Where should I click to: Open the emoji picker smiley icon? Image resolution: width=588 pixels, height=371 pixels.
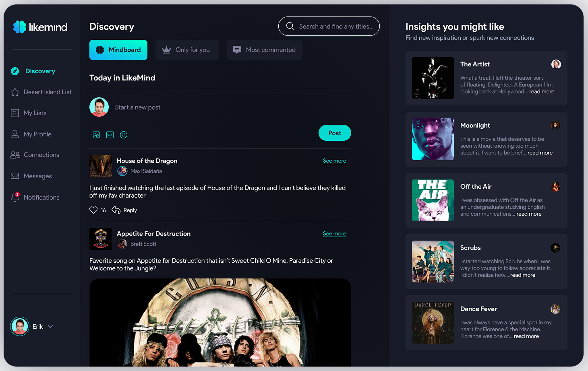(x=124, y=135)
